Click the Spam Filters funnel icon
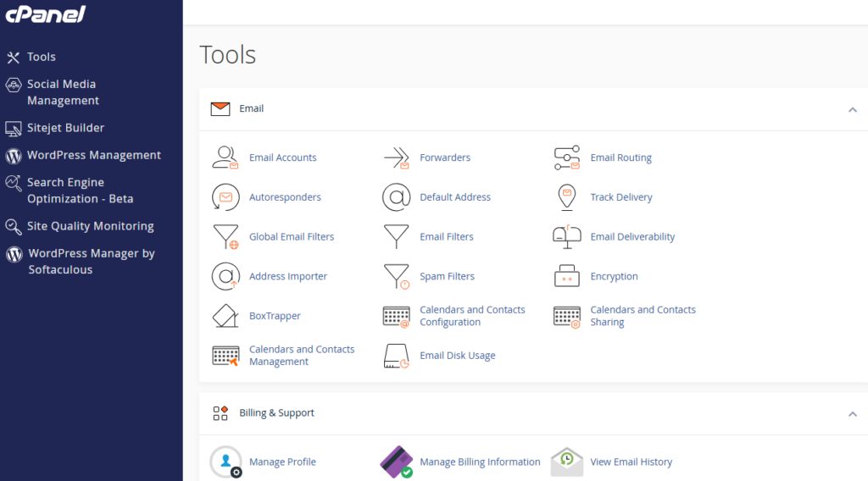 397,276
